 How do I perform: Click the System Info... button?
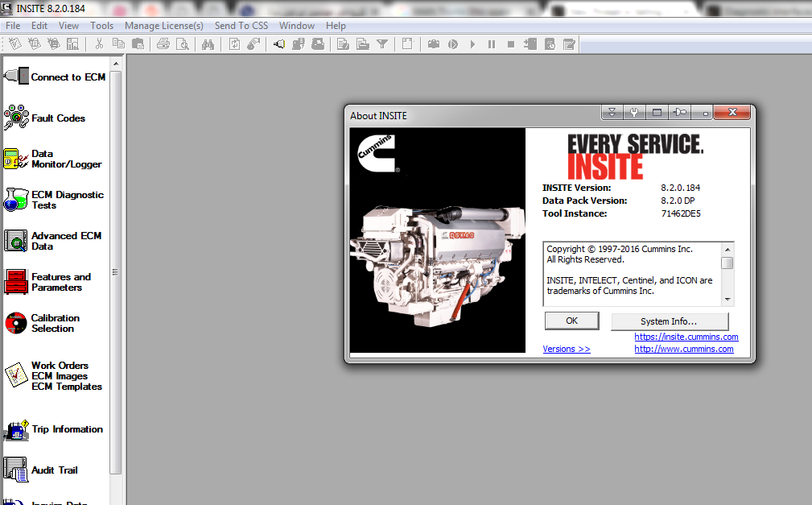click(x=670, y=321)
